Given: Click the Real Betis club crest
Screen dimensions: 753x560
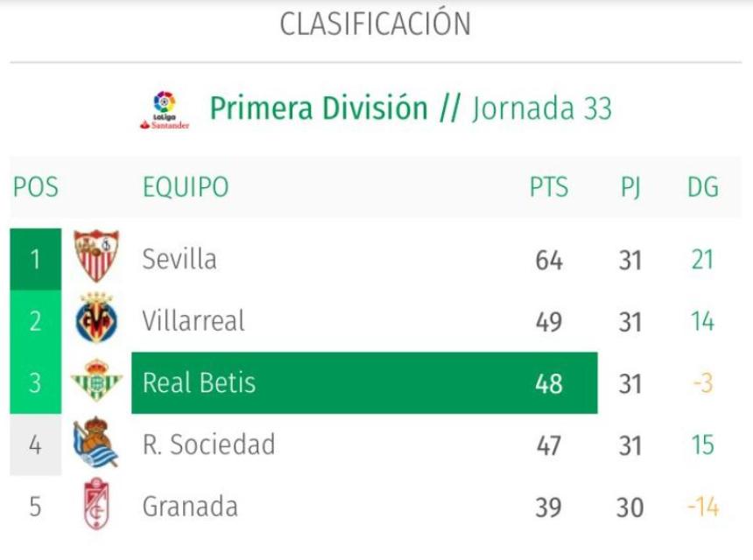Looking at the screenshot, I should click(96, 382).
